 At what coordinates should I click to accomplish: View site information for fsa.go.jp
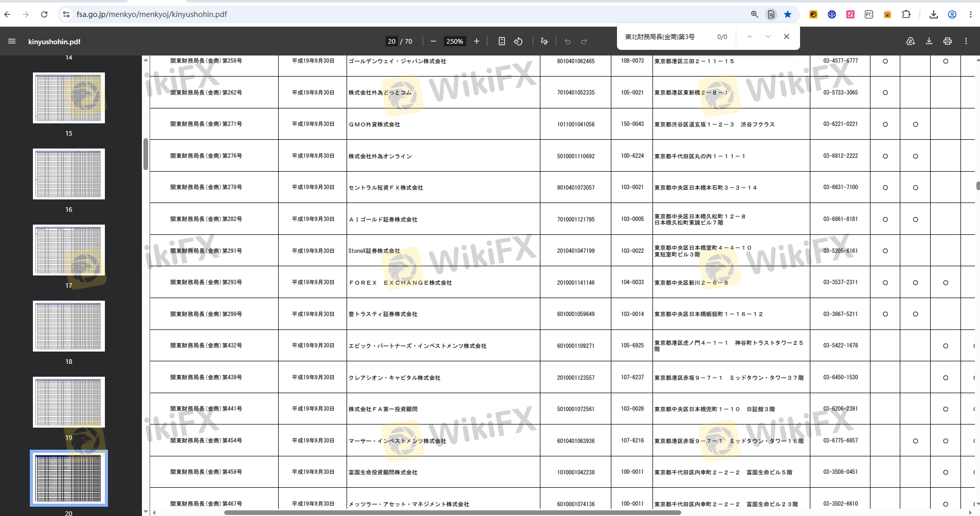point(66,14)
